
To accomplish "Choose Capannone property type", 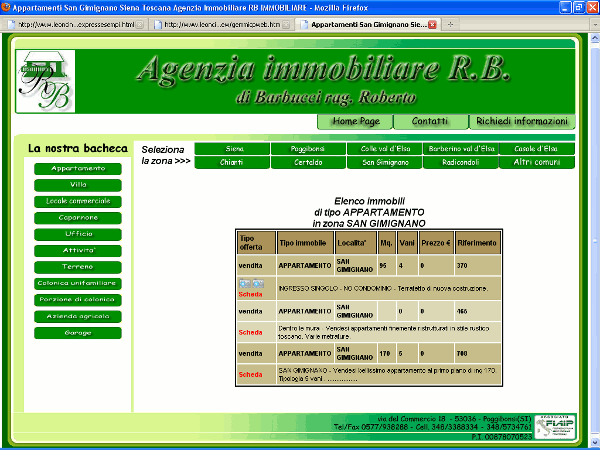I will click(78, 218).
